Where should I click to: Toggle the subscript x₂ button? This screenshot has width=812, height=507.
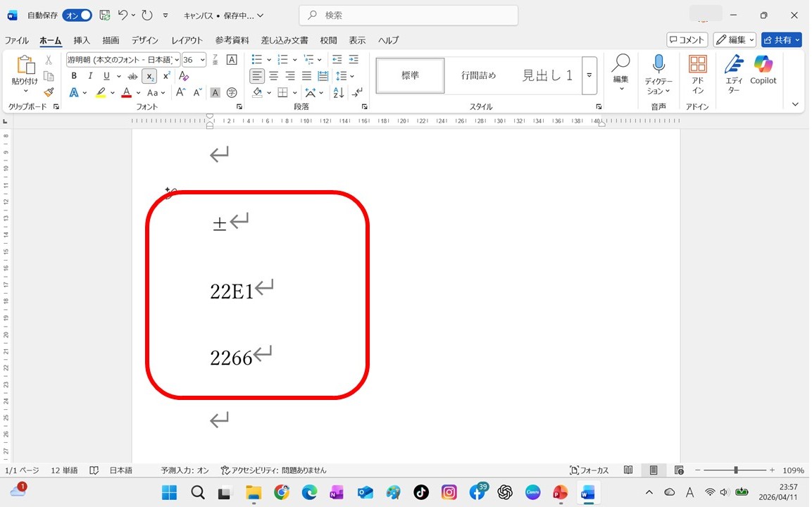pos(149,76)
